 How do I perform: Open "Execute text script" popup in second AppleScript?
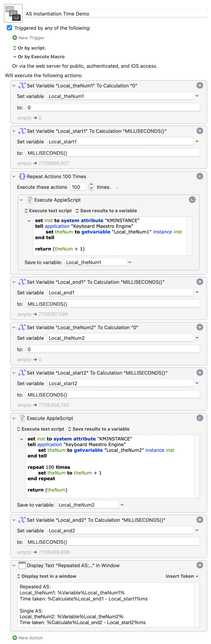[x=40, y=429]
